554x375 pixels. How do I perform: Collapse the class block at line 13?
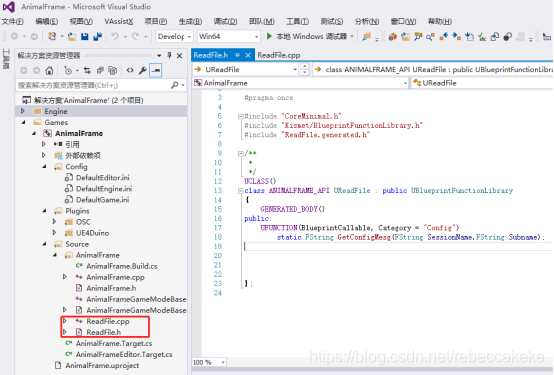click(241, 191)
